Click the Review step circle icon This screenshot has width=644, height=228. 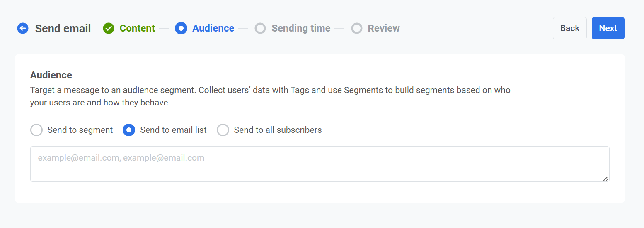356,28
